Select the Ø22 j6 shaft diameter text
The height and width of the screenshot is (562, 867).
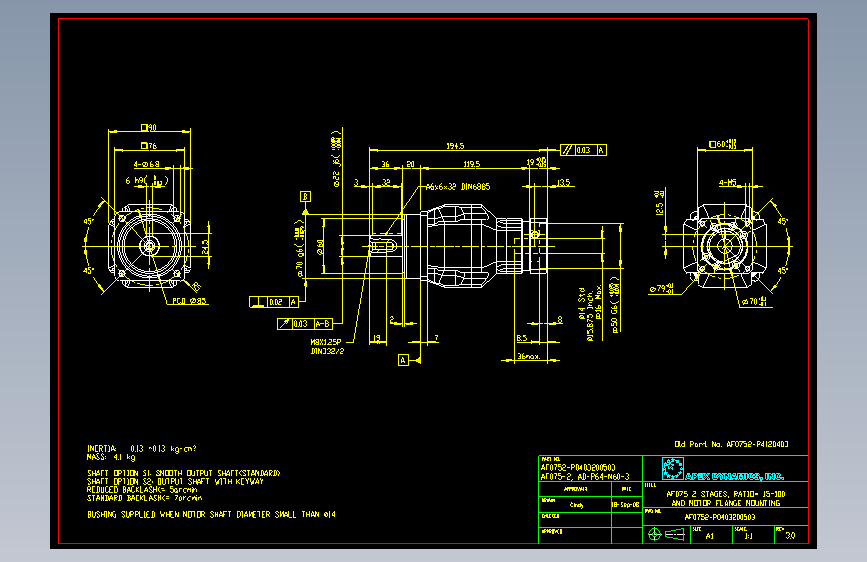(336, 160)
